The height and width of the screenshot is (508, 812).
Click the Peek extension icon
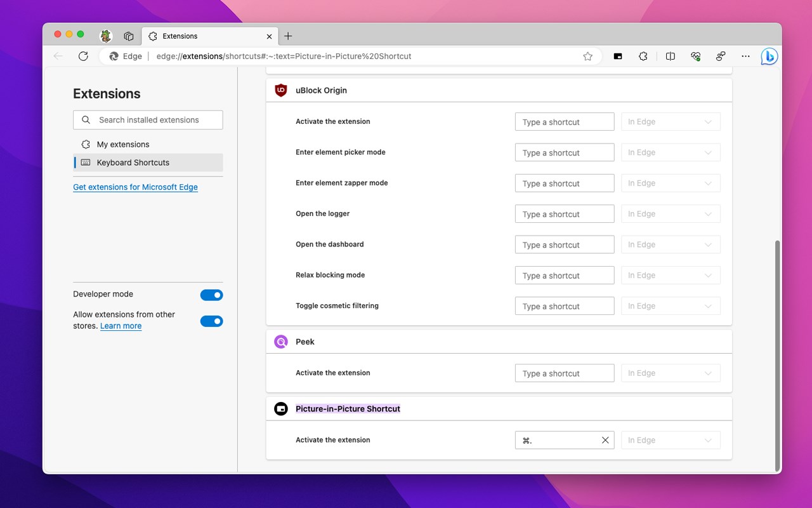coord(281,342)
